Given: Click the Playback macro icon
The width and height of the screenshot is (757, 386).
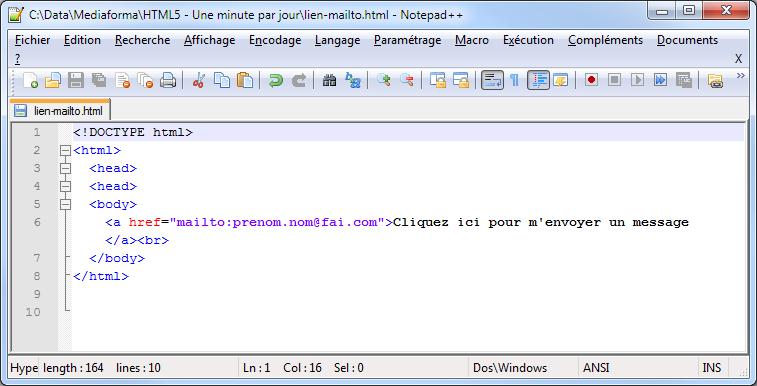Looking at the screenshot, I should 637,80.
